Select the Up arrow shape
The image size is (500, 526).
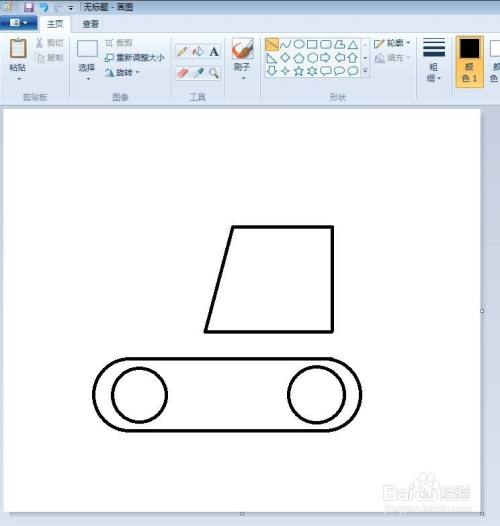(353, 58)
